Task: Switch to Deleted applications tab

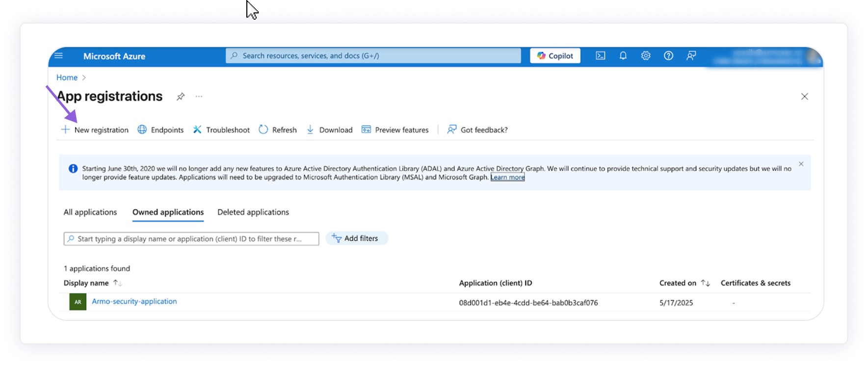Action: [253, 212]
